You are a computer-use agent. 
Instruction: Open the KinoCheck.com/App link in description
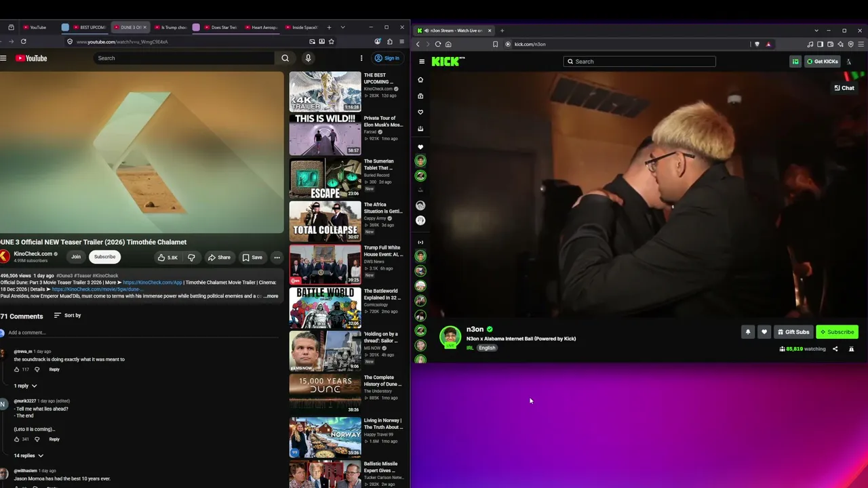point(153,283)
